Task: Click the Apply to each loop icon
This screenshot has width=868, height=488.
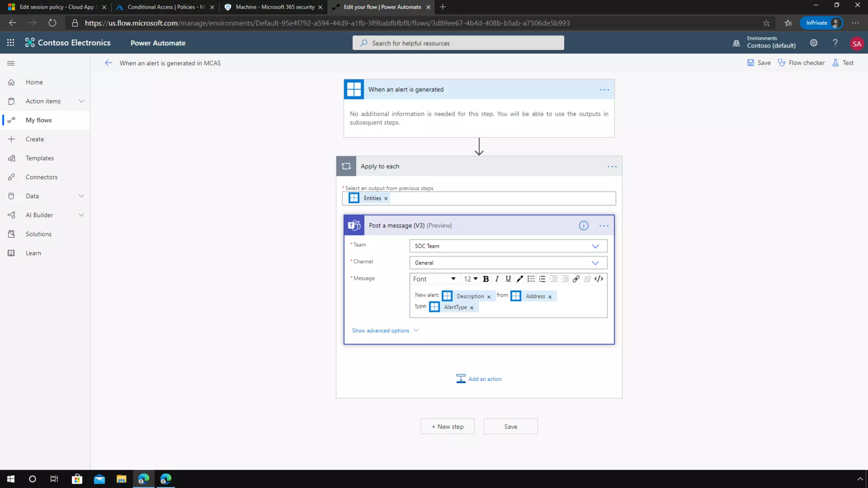Action: 346,166
